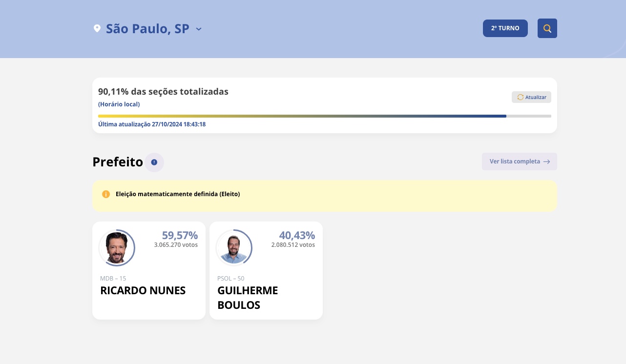626x364 pixels.
Task: Click the sections-counted progress bar
Action: pyautogui.click(x=324, y=116)
